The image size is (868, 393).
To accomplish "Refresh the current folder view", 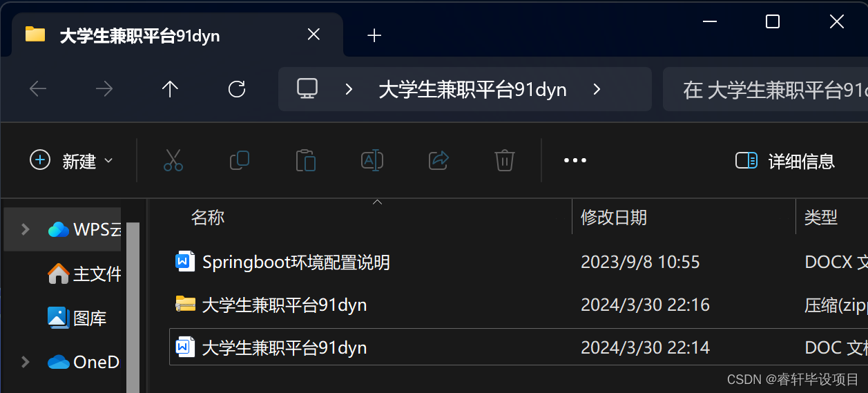I will click(237, 89).
